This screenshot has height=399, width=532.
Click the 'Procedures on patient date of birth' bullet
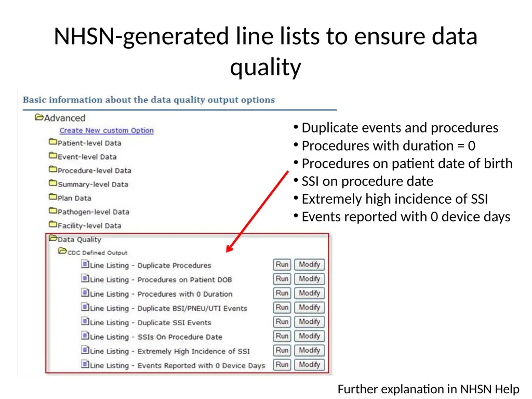tap(407, 164)
